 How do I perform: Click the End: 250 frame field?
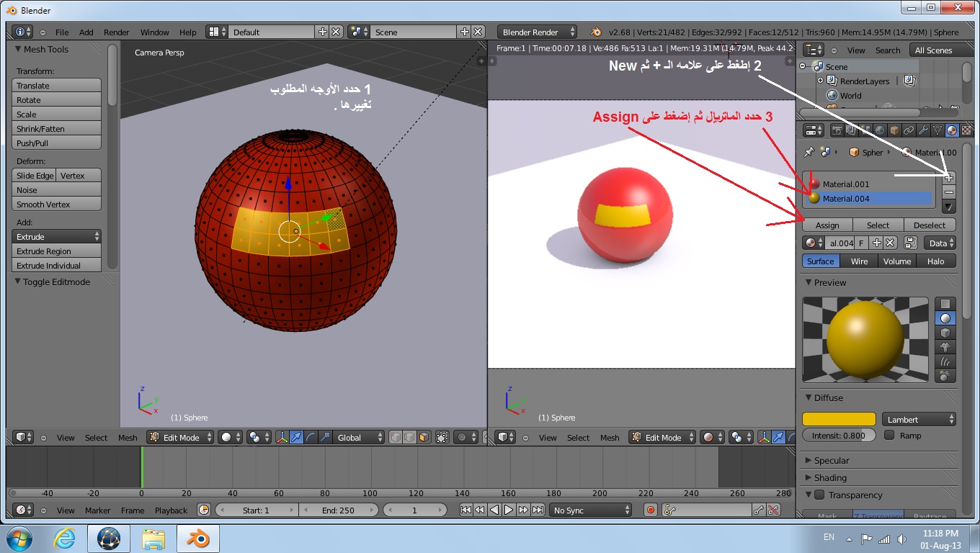point(338,510)
